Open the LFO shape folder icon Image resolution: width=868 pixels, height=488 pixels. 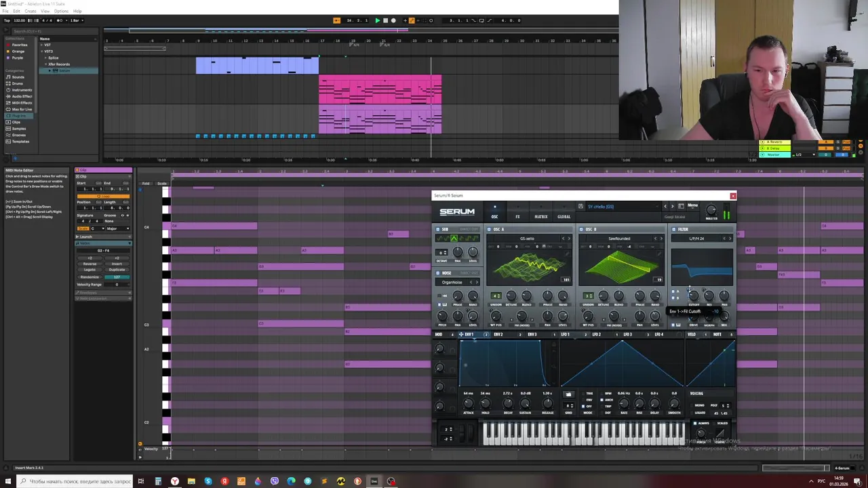[x=568, y=394]
